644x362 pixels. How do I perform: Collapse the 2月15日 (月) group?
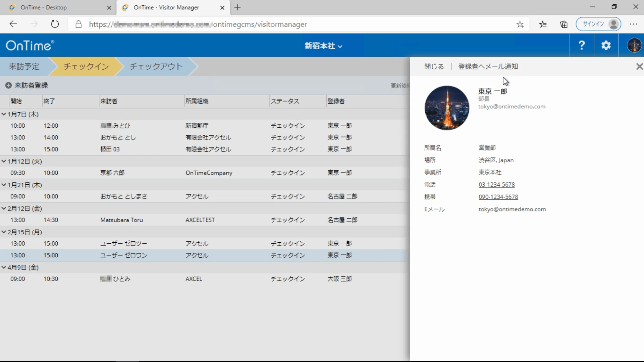click(x=4, y=232)
